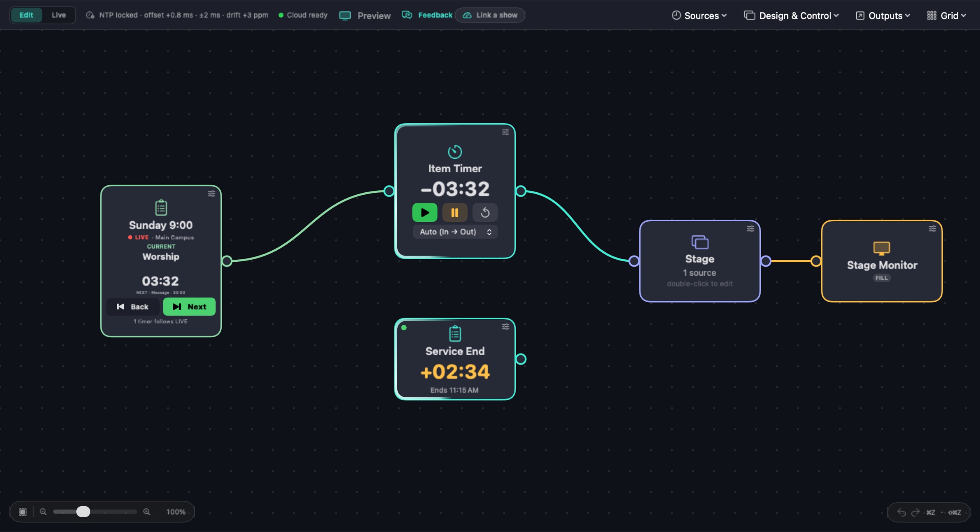This screenshot has height=532, width=980.
Task: Open Design & Control menu
Action: coord(791,16)
